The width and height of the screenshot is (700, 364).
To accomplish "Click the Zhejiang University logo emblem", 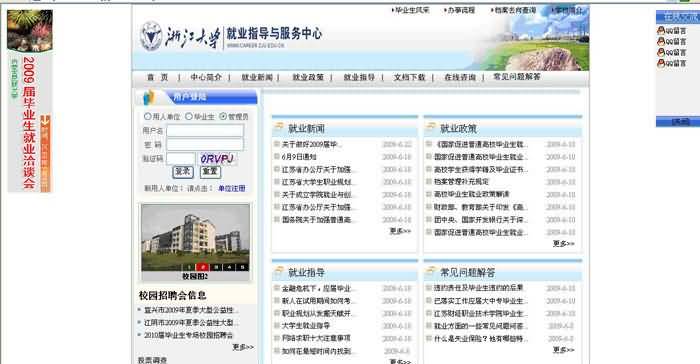I will 151,36.
